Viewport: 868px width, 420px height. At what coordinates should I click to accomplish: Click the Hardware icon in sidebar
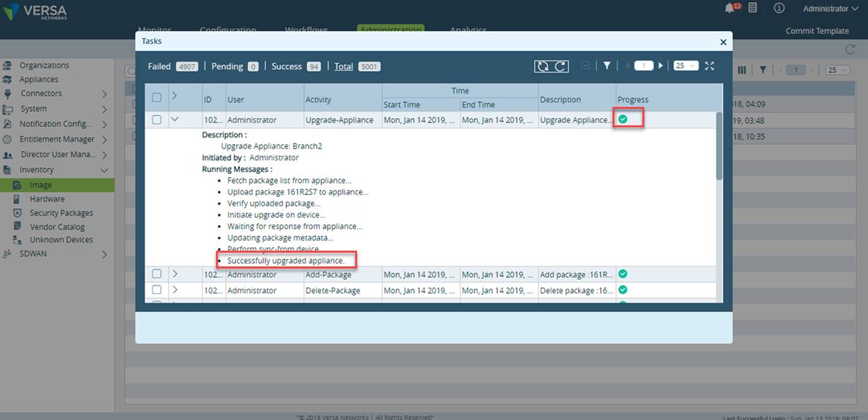(x=17, y=199)
